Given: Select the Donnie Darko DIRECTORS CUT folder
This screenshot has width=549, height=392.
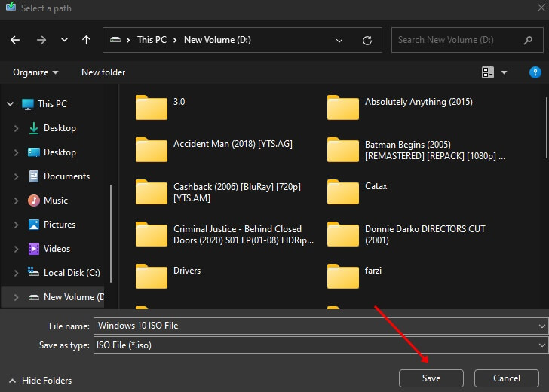Looking at the screenshot, I should (x=343, y=234).
